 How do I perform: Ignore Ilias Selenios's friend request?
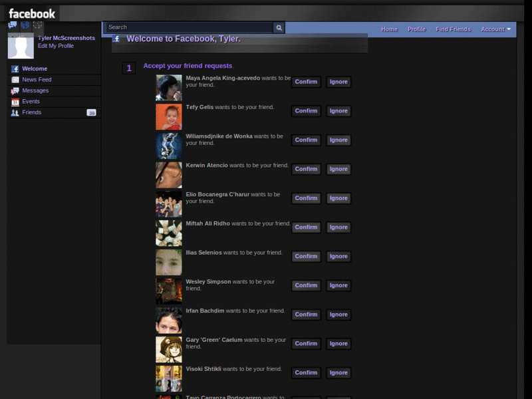[x=338, y=256]
